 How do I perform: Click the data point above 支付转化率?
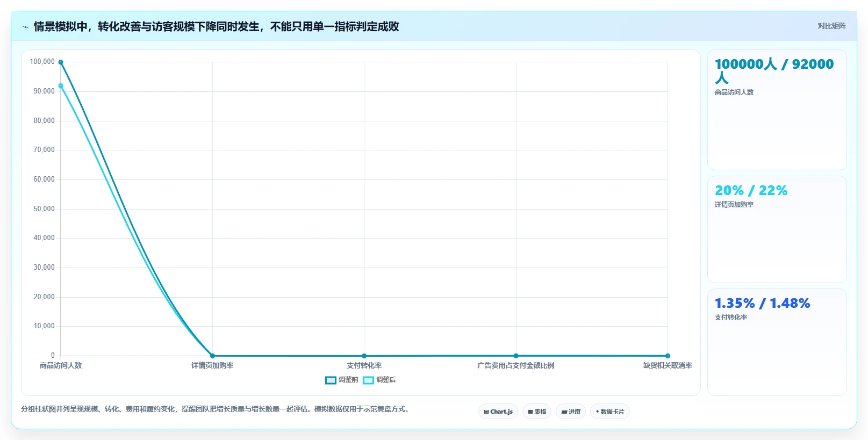point(364,356)
